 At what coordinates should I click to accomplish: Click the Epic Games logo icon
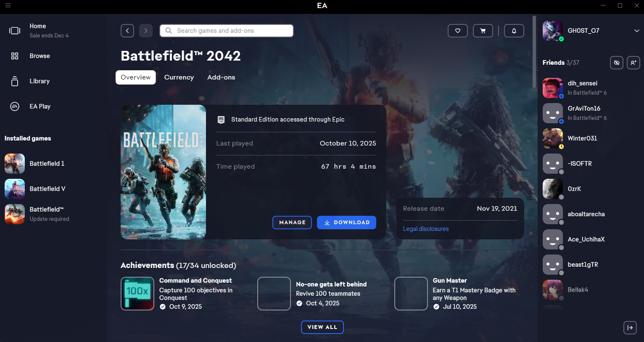221,120
